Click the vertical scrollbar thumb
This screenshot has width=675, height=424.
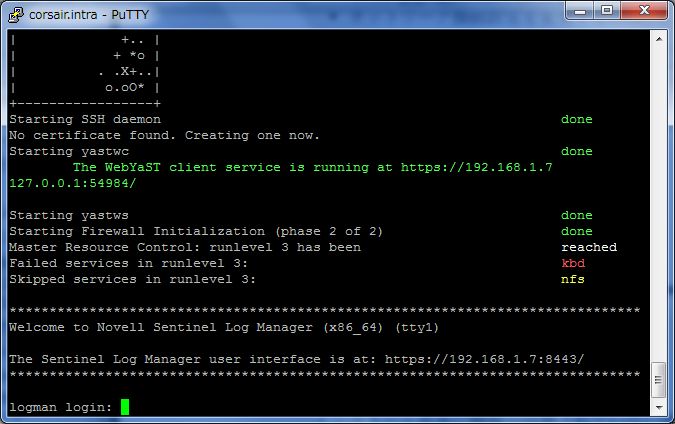pyautogui.click(x=659, y=380)
